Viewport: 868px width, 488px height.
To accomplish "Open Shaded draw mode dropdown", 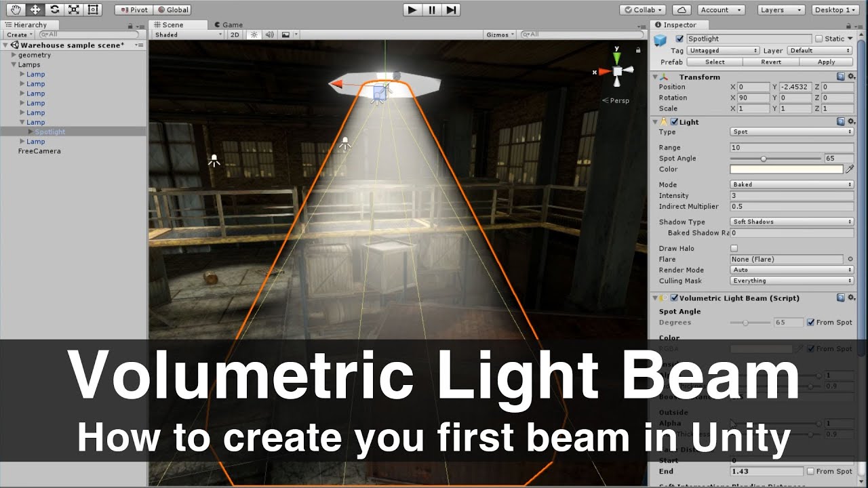I will pos(188,34).
